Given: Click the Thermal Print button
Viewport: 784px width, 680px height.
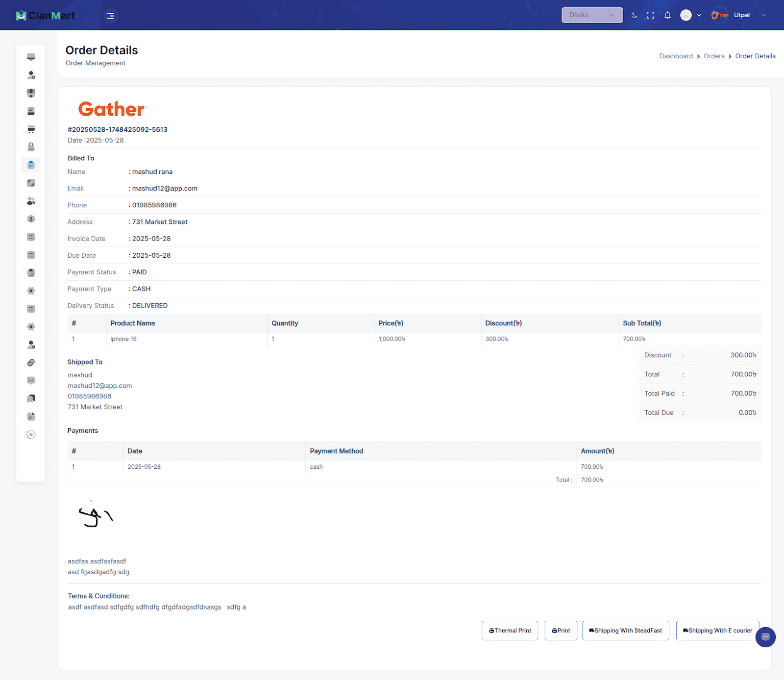Looking at the screenshot, I should click(x=510, y=631).
